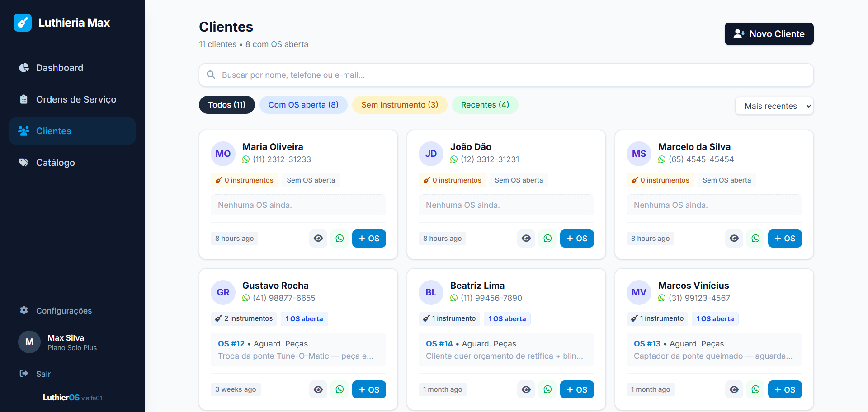Click Marcos Vinícius's 1 instrumento badge
This screenshot has width=868, height=412.
tap(657, 318)
